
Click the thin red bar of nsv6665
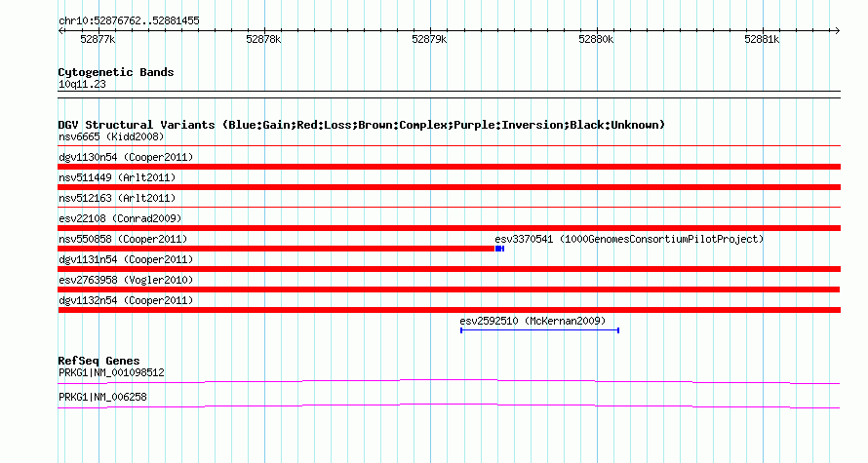click(449, 146)
